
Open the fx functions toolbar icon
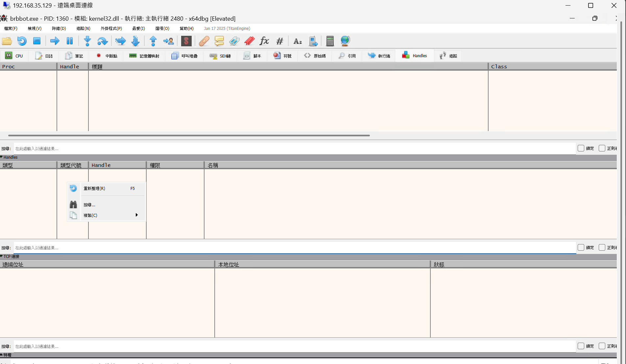(x=264, y=41)
